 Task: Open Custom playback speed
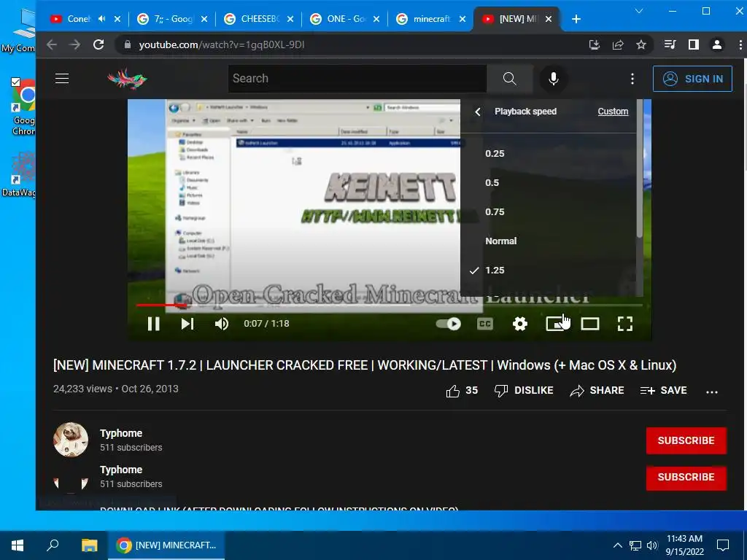613,112
